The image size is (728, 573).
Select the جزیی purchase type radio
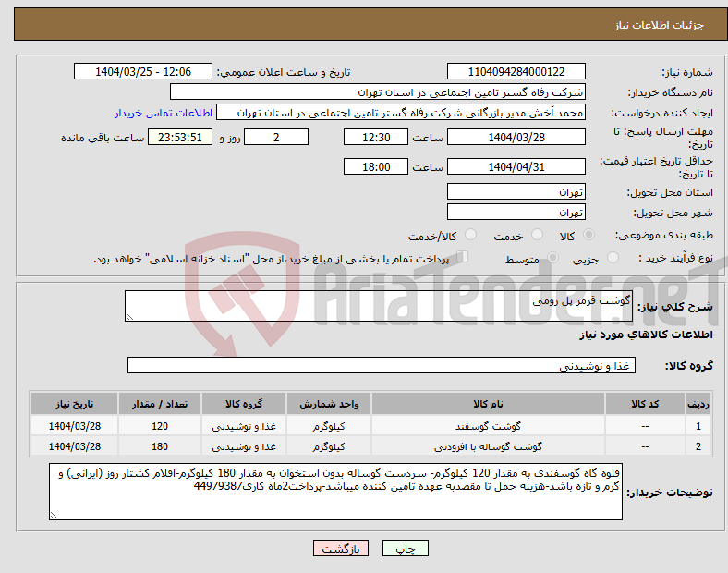(x=613, y=257)
